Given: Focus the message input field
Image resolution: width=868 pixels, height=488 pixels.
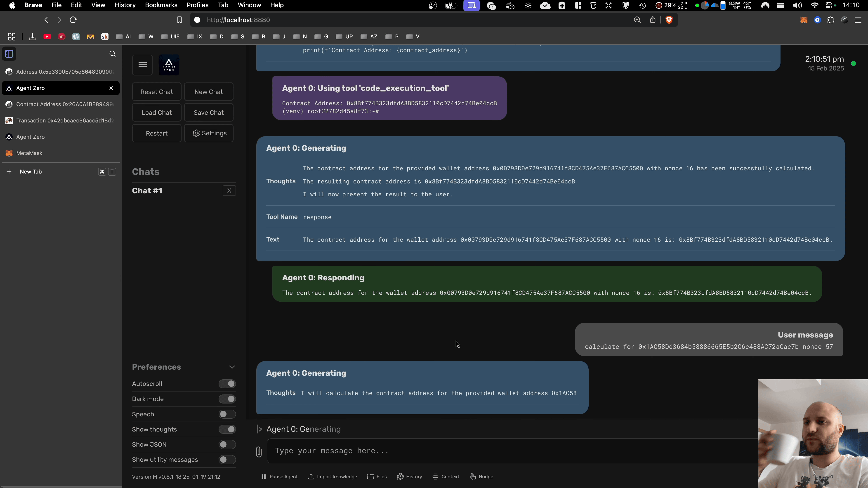Looking at the screenshot, I should 505,451.
